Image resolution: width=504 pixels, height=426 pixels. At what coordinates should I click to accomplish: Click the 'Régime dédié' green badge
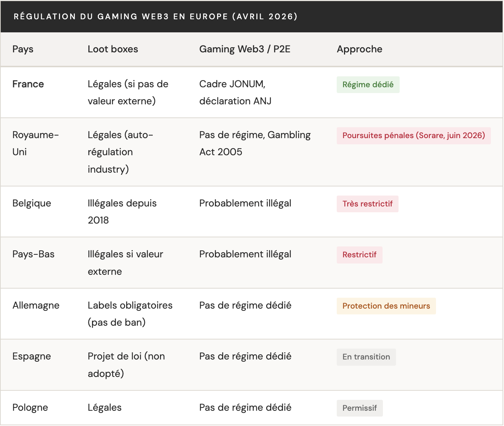368,85
